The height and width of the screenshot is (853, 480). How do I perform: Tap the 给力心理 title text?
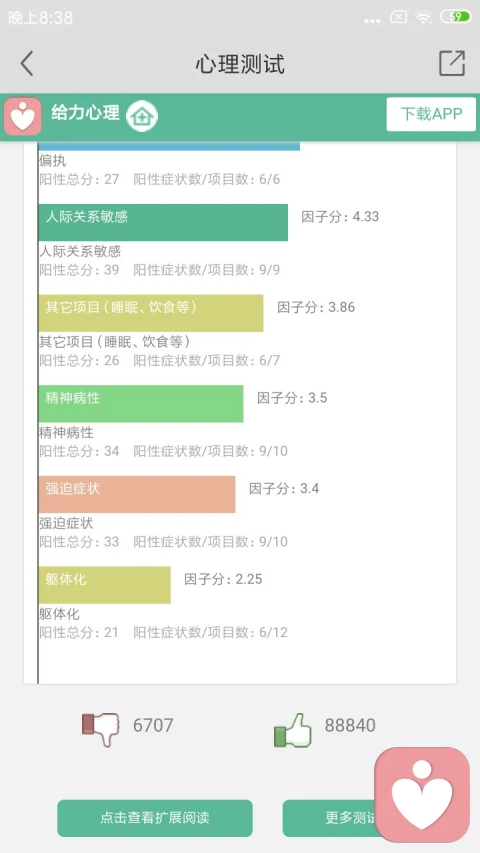[85, 113]
